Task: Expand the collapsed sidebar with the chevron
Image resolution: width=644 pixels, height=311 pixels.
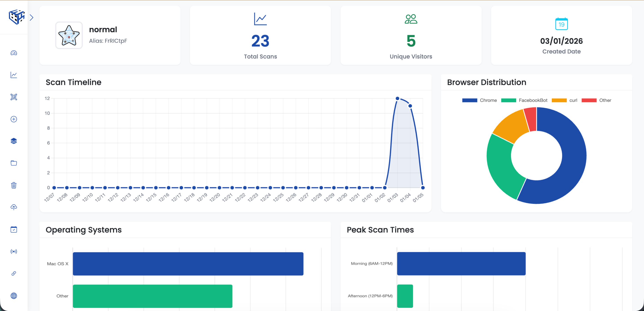Action: pyautogui.click(x=32, y=17)
